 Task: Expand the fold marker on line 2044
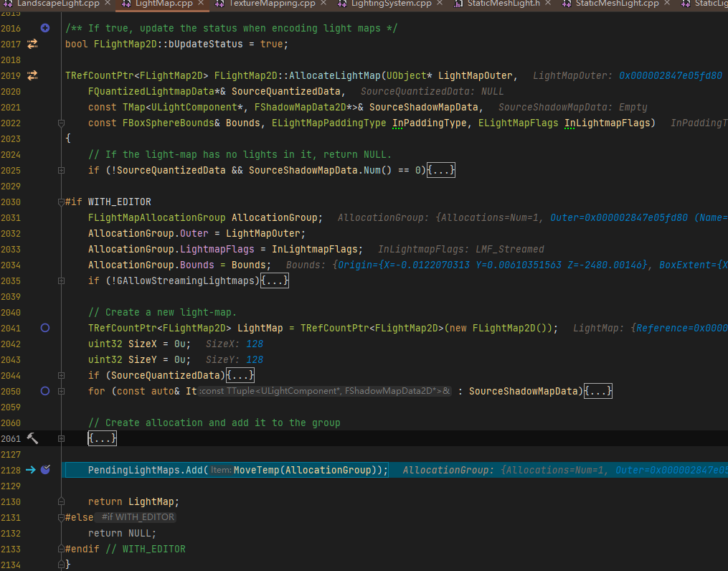point(61,376)
